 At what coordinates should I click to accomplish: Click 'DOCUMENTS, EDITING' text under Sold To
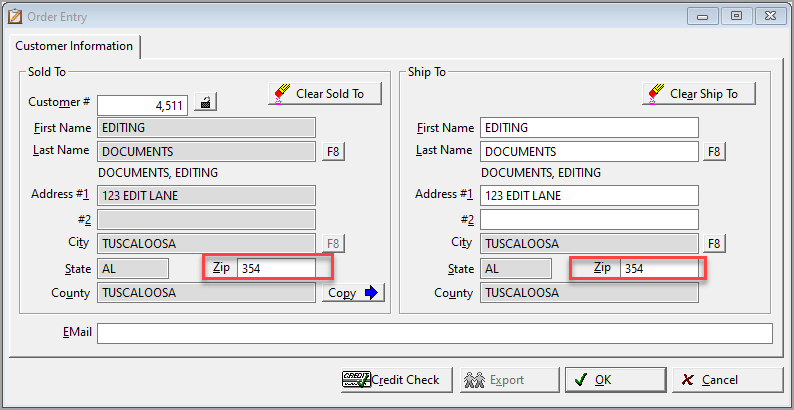(158, 173)
